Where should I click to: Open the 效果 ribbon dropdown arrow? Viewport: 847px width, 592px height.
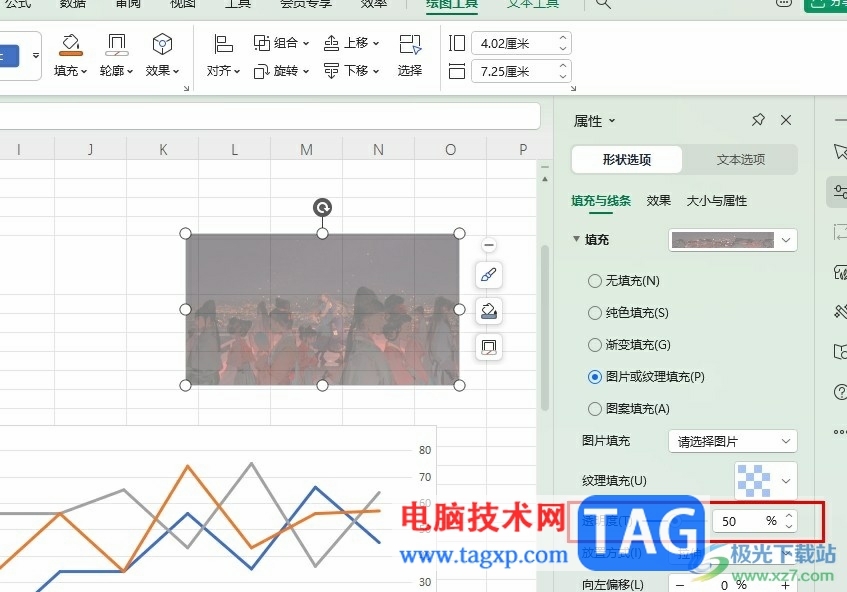coord(176,71)
